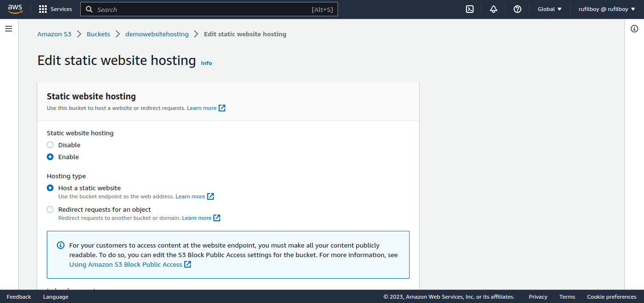Image resolution: width=644 pixels, height=303 pixels.
Task: Go to Amazon S3 breadcrumb
Action: [54, 34]
